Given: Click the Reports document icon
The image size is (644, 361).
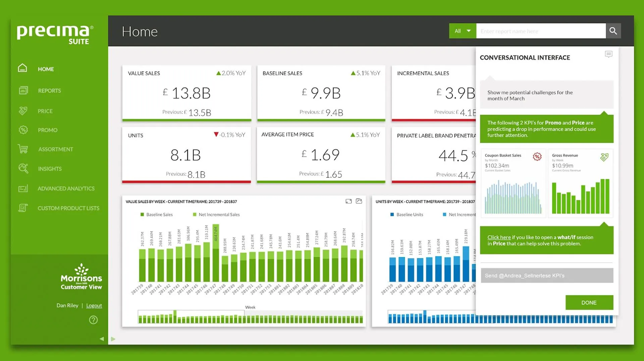Looking at the screenshot, I should pyautogui.click(x=23, y=90).
